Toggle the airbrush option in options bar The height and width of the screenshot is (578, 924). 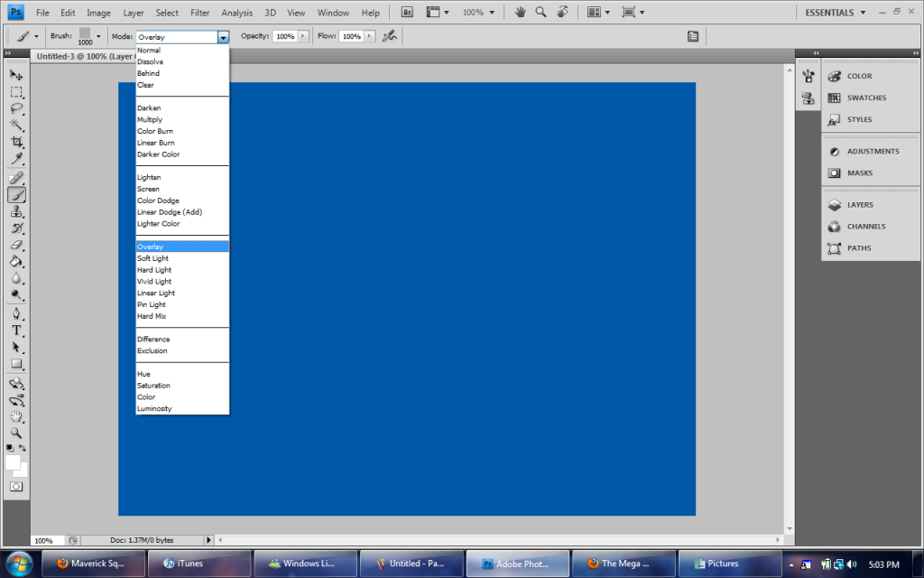pos(389,36)
